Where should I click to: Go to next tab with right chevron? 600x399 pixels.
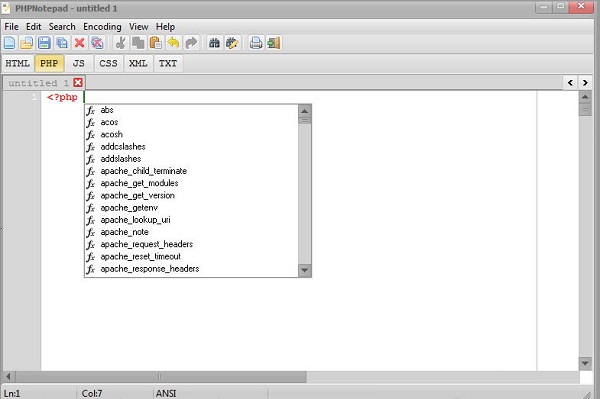point(585,83)
